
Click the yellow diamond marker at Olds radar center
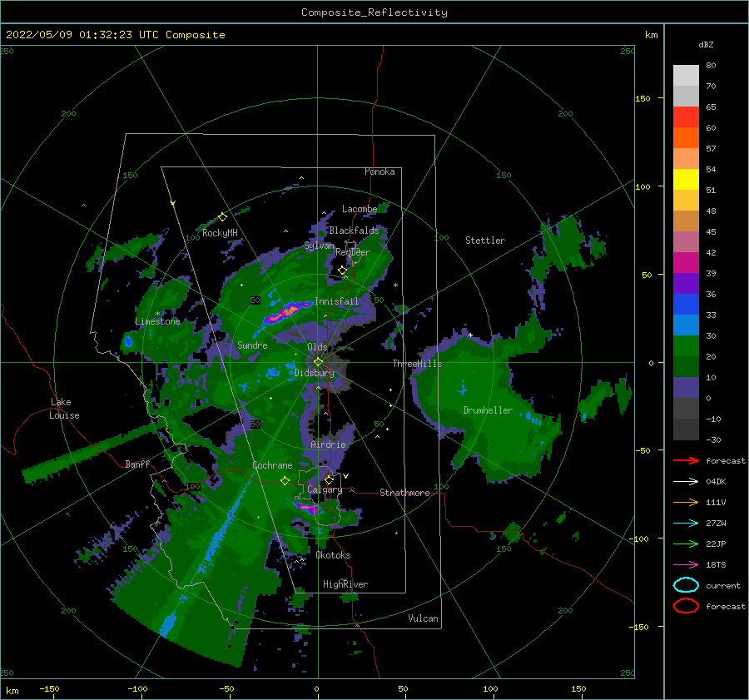pyautogui.click(x=318, y=362)
